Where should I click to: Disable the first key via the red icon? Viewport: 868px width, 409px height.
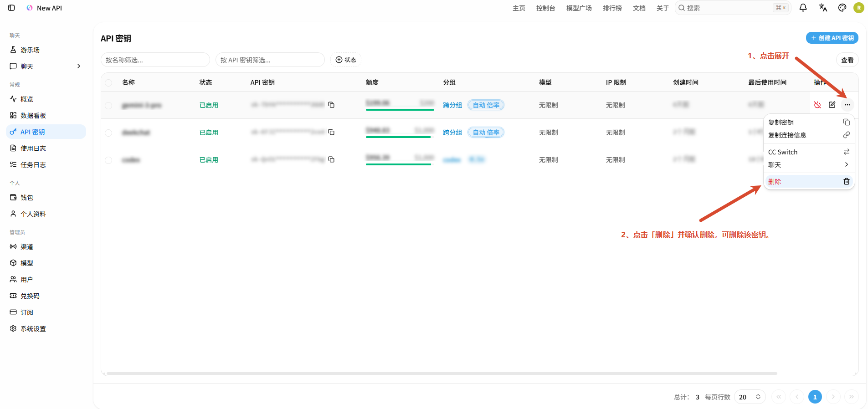(x=817, y=105)
